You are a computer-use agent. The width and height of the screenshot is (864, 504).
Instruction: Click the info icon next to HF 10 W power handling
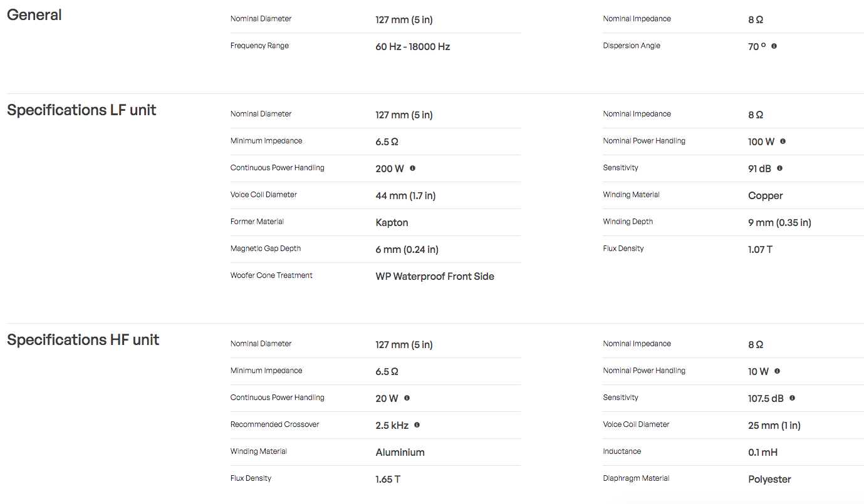(x=777, y=371)
